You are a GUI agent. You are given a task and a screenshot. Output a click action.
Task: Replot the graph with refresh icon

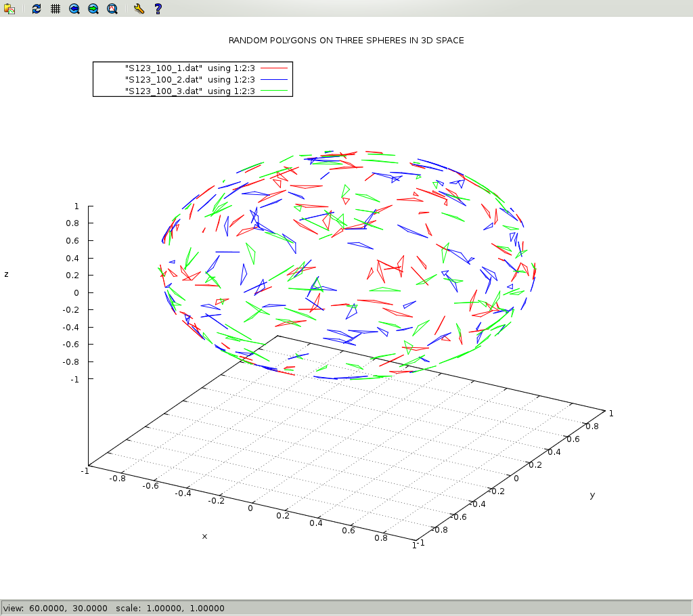(x=37, y=9)
